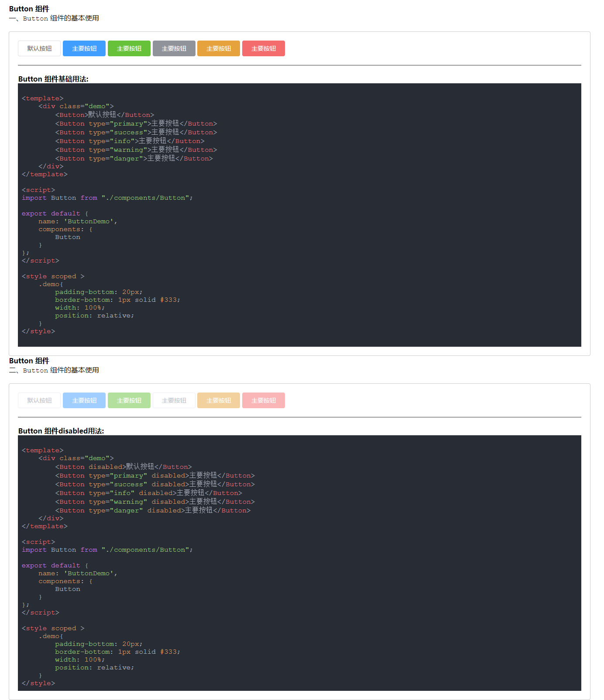Click code line type="primary" without disabled

[x=136, y=123]
